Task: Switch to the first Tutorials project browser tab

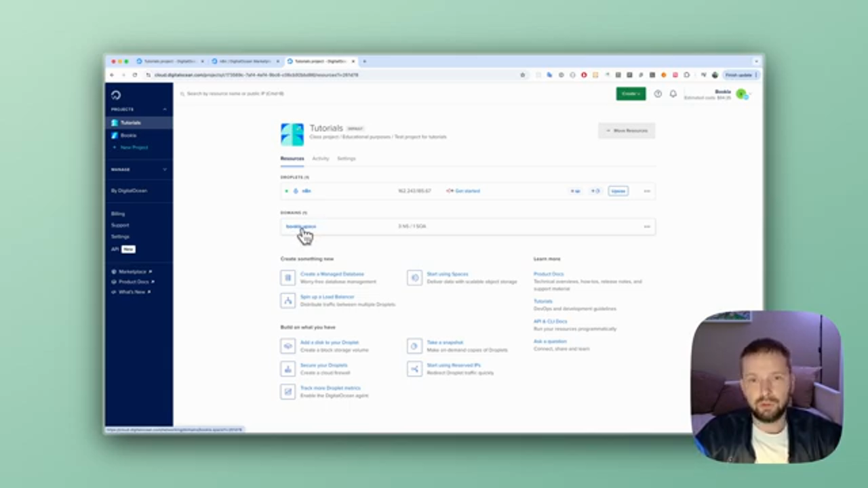Action: tap(171, 61)
